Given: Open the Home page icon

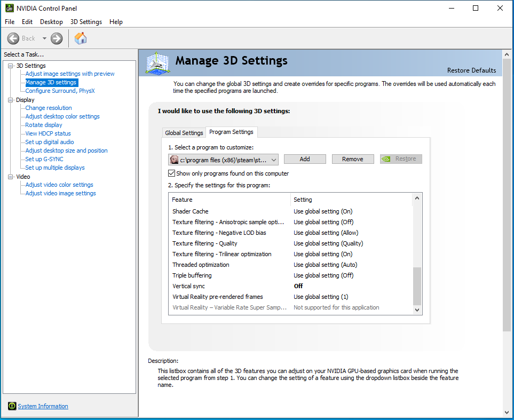Looking at the screenshot, I should point(81,38).
